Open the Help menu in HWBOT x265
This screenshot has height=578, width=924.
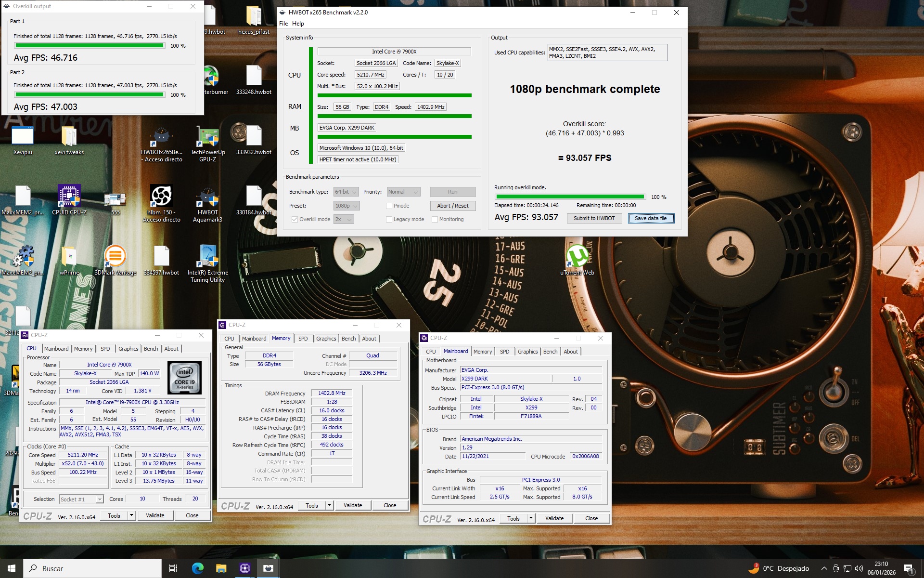[298, 24]
